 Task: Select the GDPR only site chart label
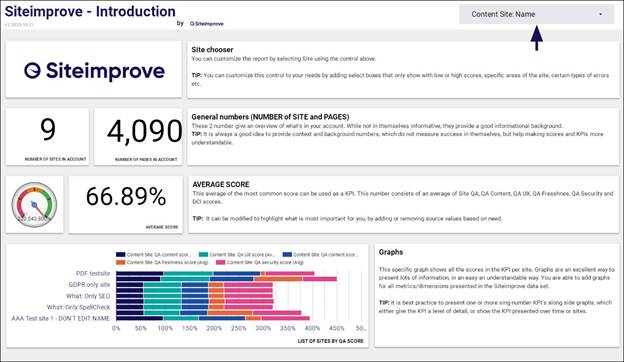point(89,284)
